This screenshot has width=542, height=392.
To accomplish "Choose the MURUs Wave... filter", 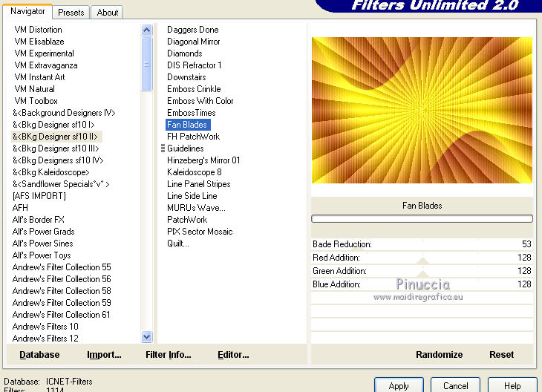I will [196, 208].
